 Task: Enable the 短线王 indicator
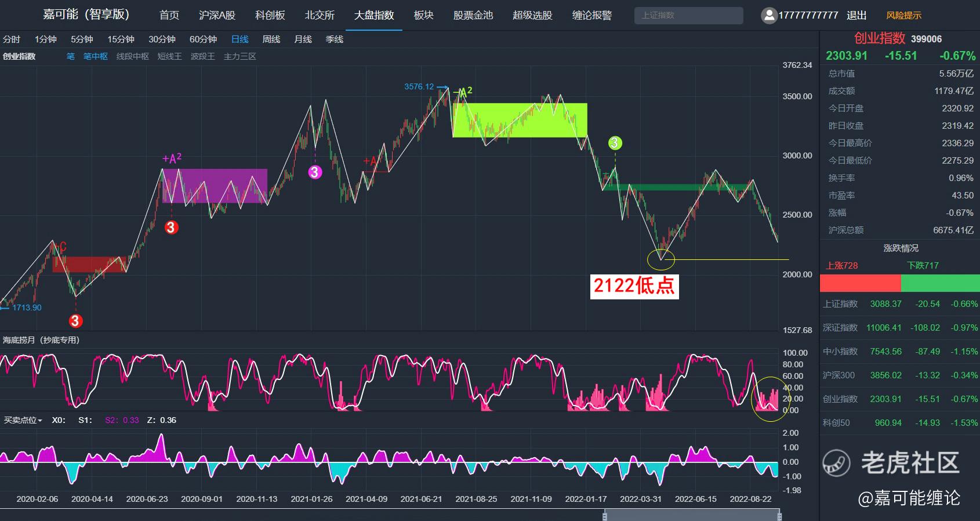pyautogui.click(x=170, y=56)
